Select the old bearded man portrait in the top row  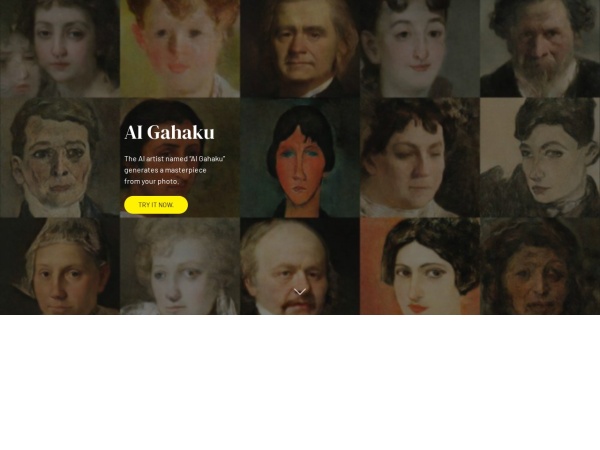pyautogui.click(x=540, y=49)
